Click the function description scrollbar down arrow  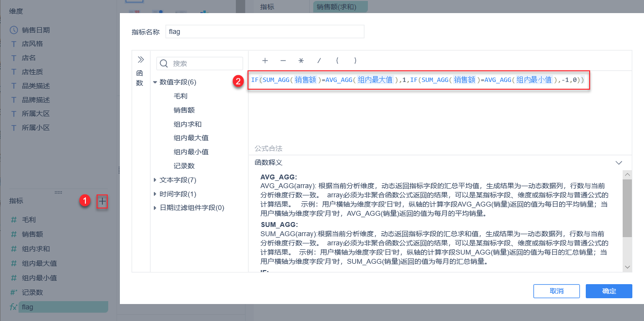click(627, 267)
